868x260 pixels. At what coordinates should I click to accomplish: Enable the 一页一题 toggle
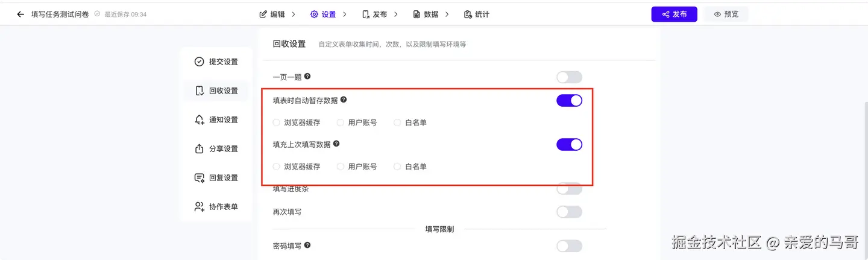click(569, 77)
